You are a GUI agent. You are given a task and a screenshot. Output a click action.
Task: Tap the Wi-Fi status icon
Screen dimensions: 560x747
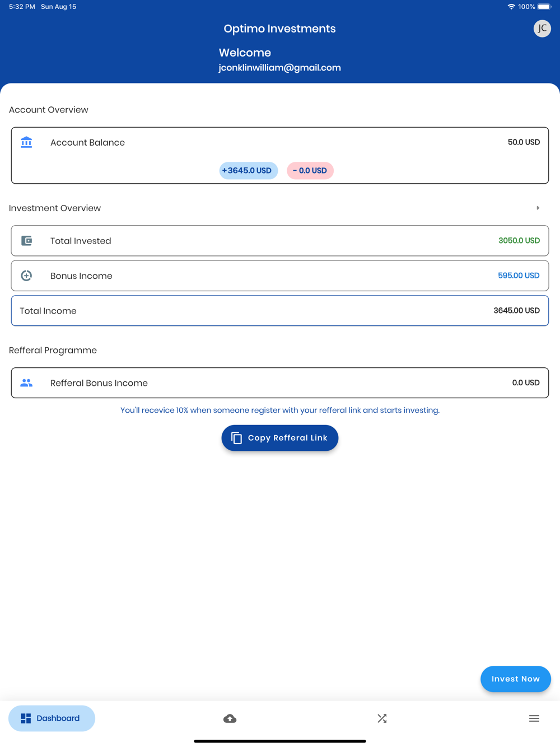[511, 7]
